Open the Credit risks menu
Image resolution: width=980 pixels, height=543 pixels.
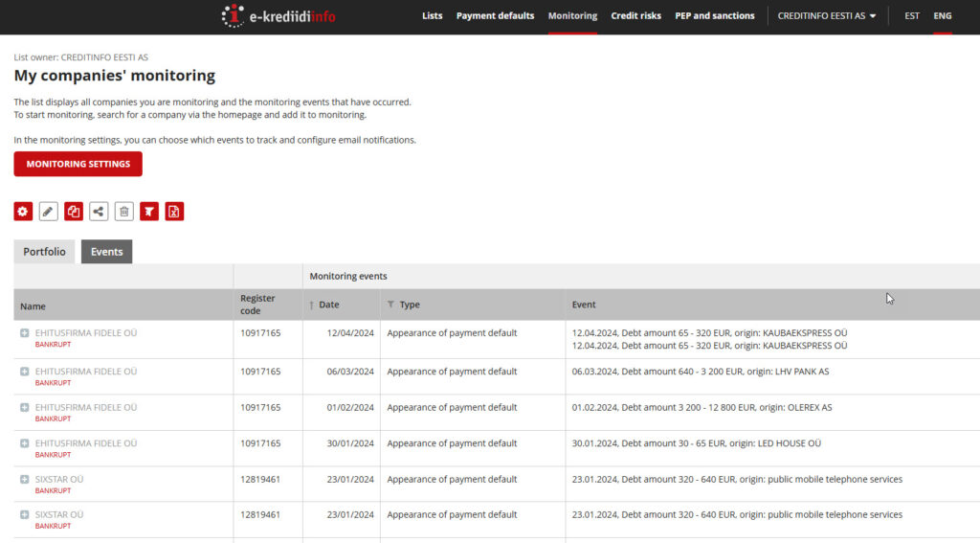point(635,15)
